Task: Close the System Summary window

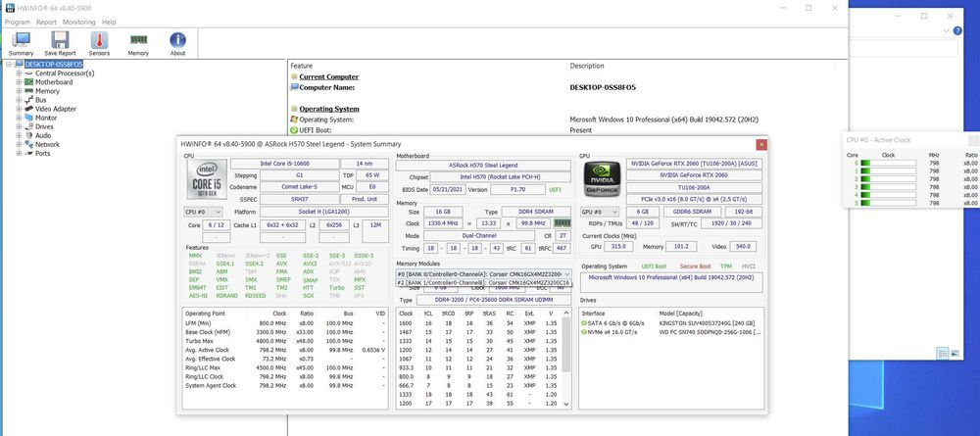Action: [x=761, y=144]
